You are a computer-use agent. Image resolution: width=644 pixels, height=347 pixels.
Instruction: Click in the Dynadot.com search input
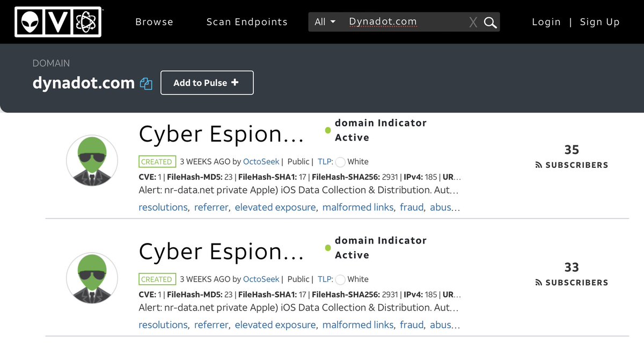[x=402, y=22]
